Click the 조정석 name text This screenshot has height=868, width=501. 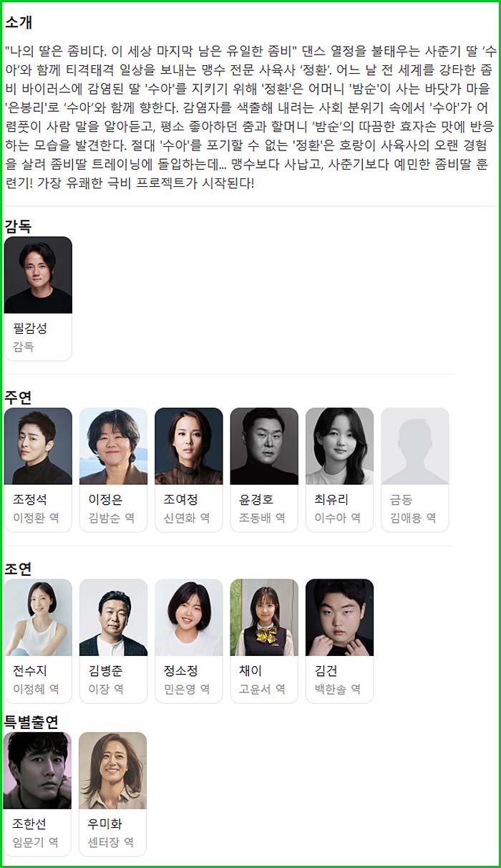click(x=31, y=500)
